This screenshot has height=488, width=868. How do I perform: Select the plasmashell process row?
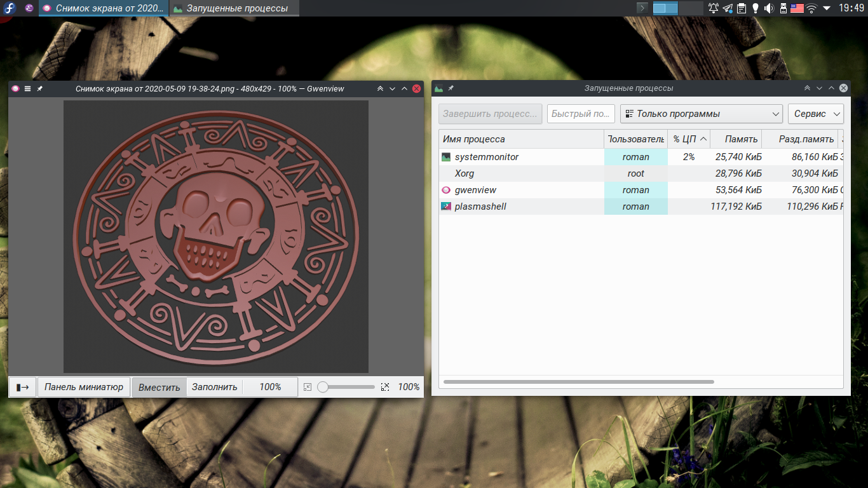(x=641, y=207)
